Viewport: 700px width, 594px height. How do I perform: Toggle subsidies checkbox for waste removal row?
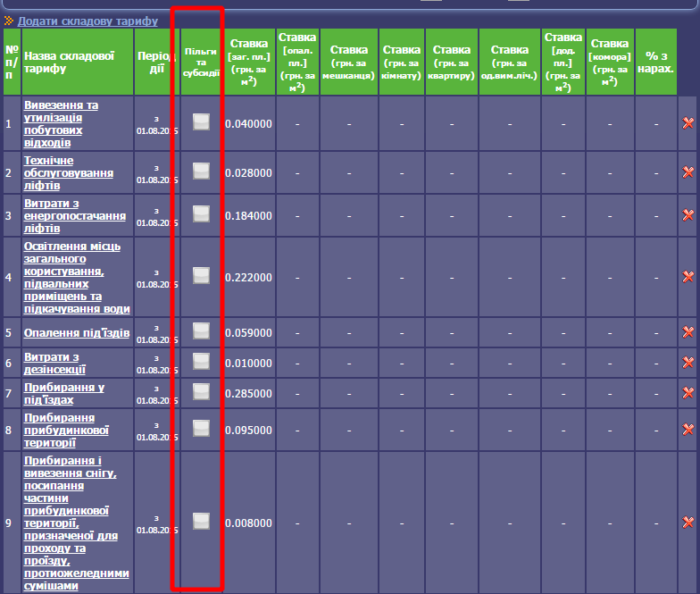pyautogui.click(x=201, y=122)
